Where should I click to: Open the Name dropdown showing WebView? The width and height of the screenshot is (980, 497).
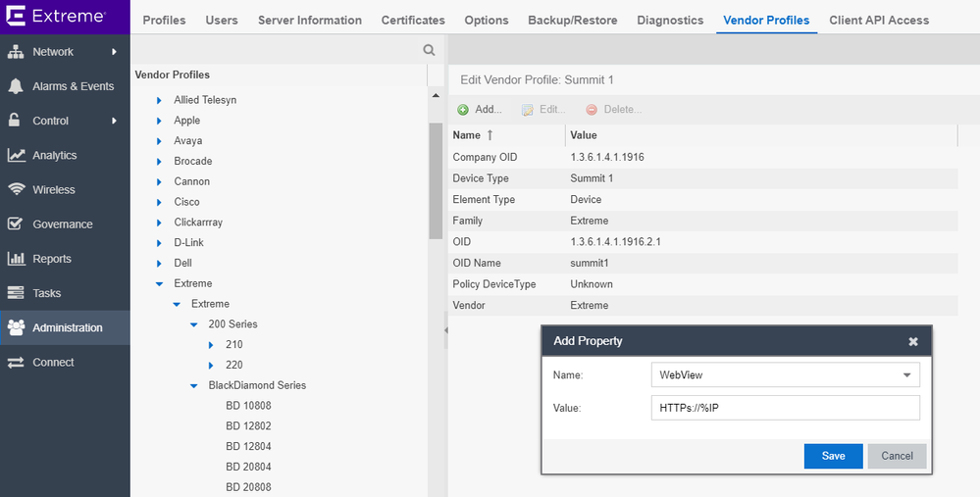(906, 374)
